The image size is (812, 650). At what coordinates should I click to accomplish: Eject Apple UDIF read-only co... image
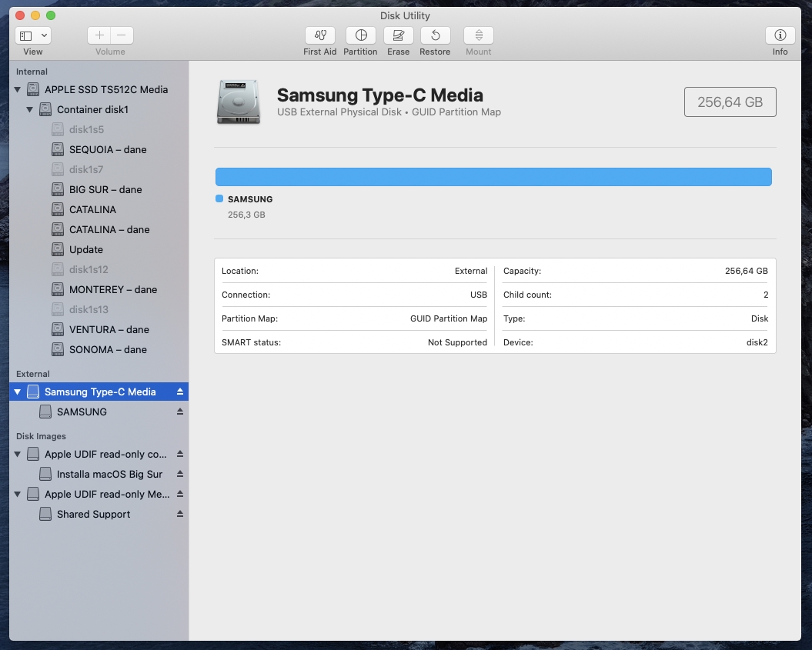(x=180, y=455)
